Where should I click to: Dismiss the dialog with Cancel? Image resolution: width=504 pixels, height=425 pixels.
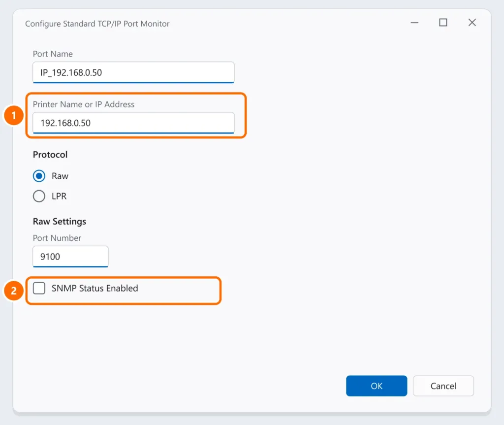click(443, 386)
